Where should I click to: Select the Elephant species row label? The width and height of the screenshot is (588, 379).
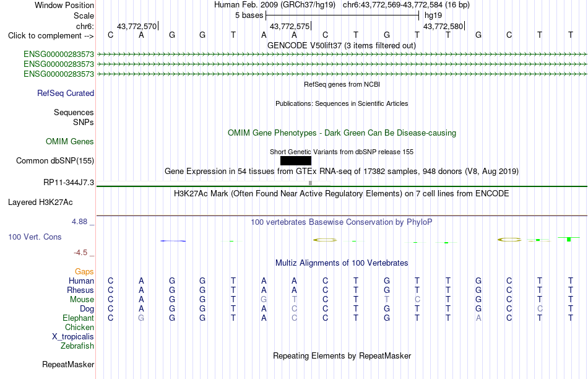[79, 318]
